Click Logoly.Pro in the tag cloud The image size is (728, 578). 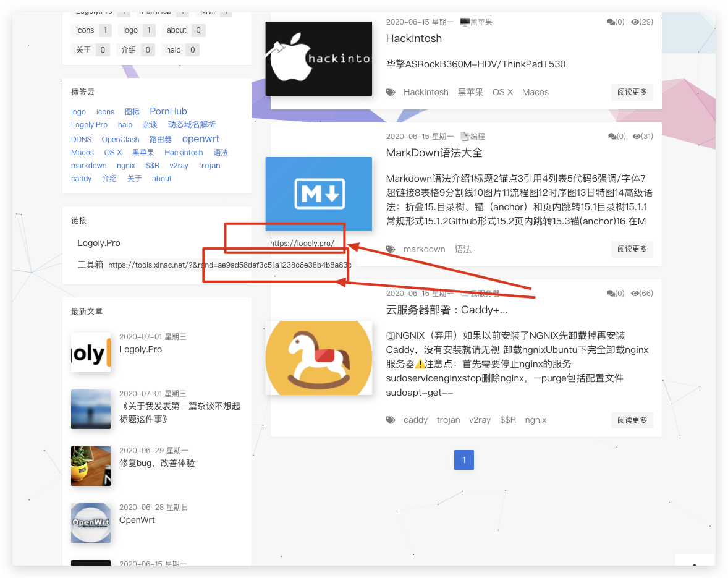tap(89, 124)
